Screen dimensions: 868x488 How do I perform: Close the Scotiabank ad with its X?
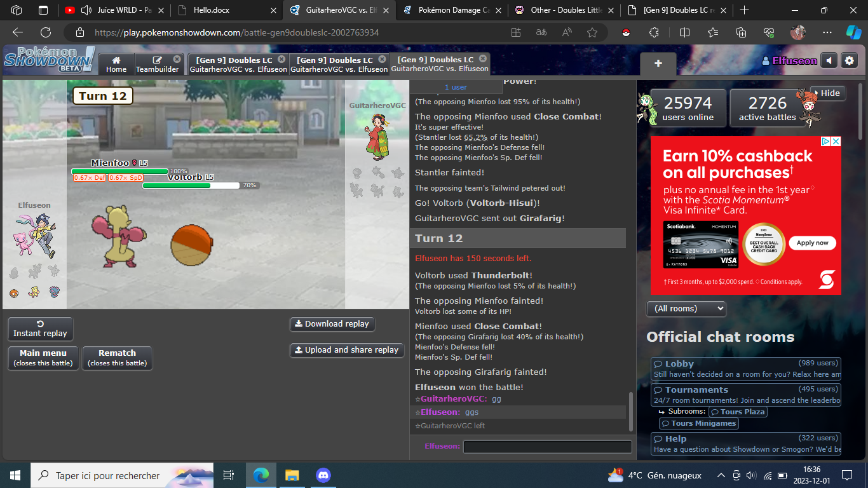point(836,141)
